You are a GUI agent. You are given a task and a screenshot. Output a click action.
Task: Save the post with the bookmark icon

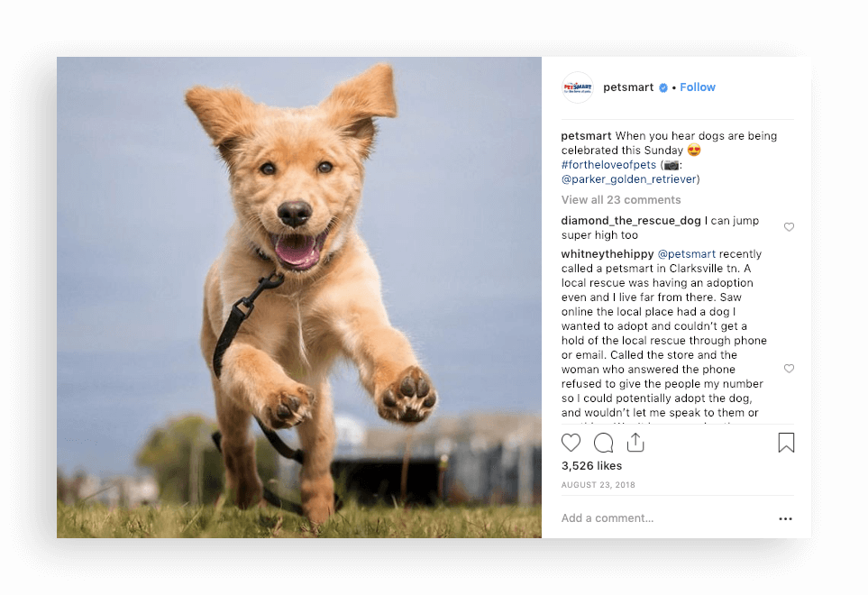pyautogui.click(x=785, y=442)
